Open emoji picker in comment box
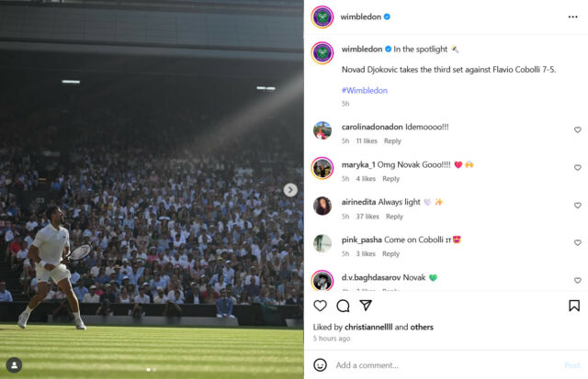Screen dimensions: 588x379 (x=320, y=364)
